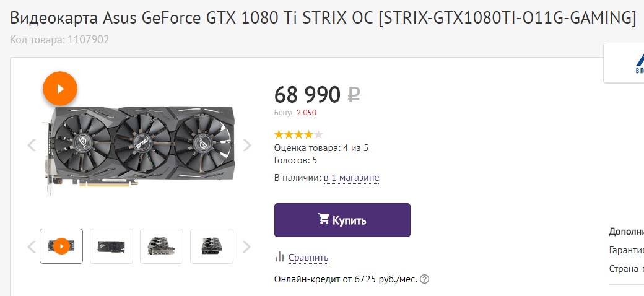Open the 'в 1 магазине' availability link
Viewport: 644px width, 296px height.
[351, 178]
